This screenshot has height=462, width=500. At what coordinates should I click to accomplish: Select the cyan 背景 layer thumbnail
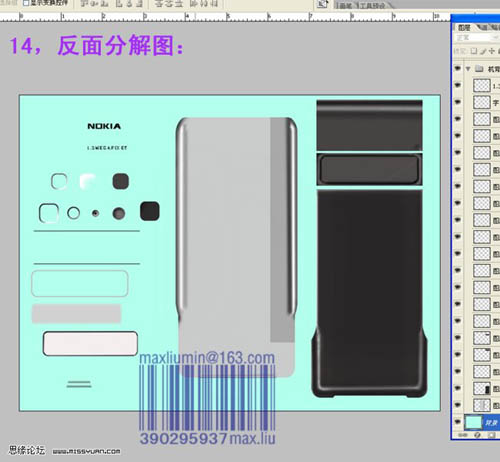[x=473, y=422]
